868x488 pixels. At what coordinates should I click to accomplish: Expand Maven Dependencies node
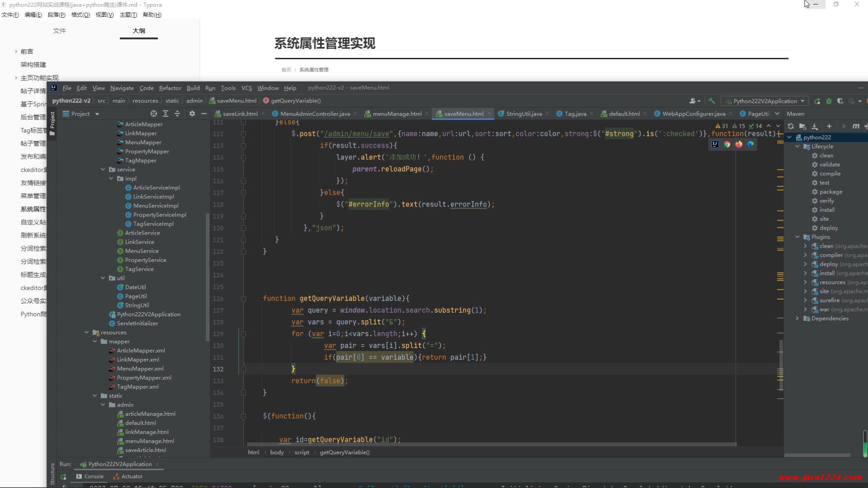pos(797,319)
